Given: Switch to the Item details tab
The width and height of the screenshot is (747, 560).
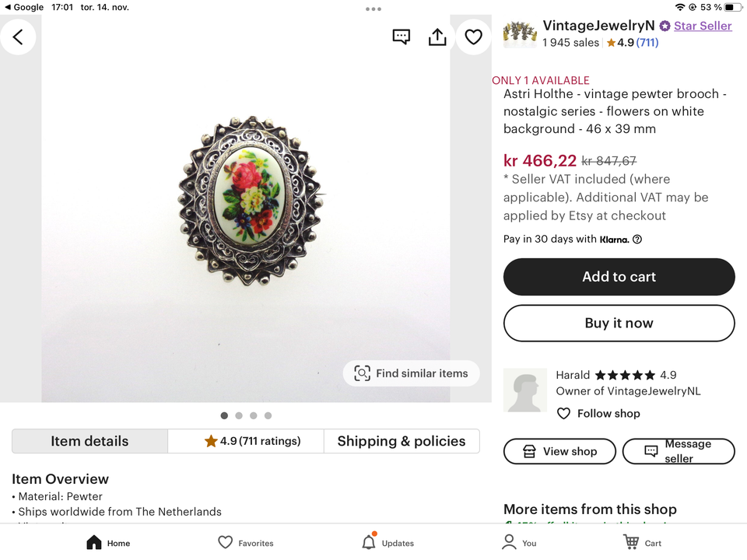Looking at the screenshot, I should point(89,441).
